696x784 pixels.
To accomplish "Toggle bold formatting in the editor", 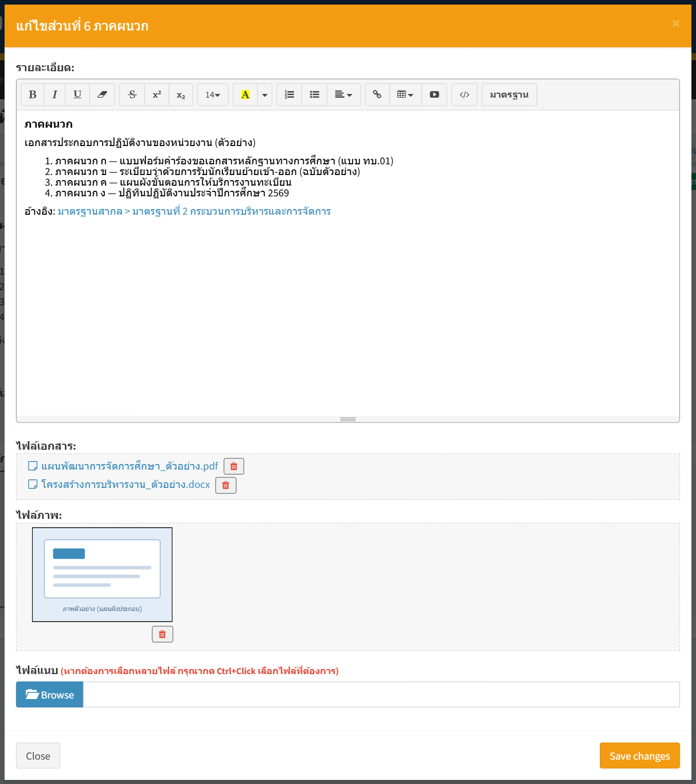I will 33,95.
